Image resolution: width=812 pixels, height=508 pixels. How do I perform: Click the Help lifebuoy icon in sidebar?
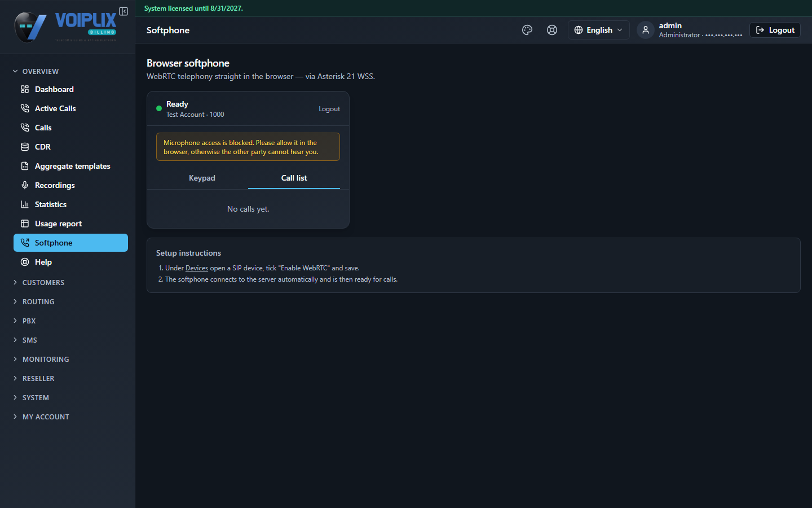(x=25, y=262)
